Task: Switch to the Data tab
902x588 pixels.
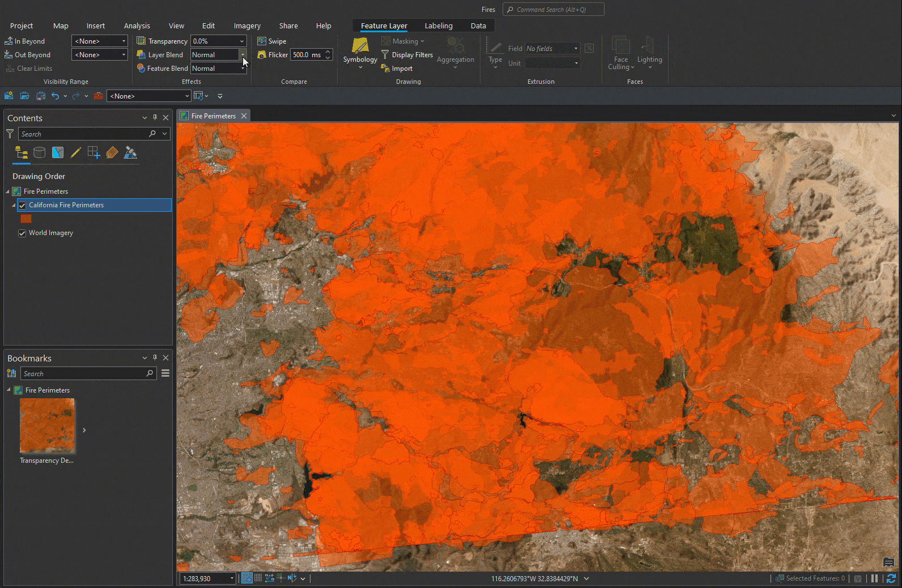Action: [x=478, y=25]
